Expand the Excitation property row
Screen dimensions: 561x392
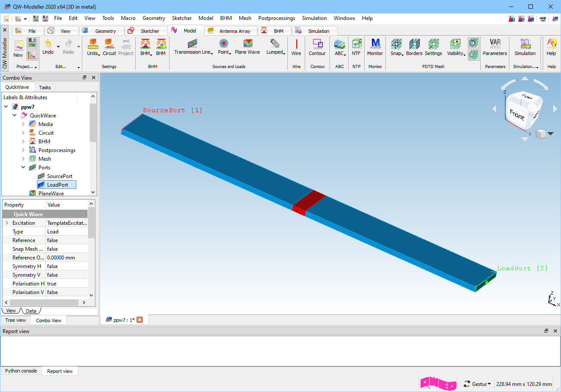7,223
